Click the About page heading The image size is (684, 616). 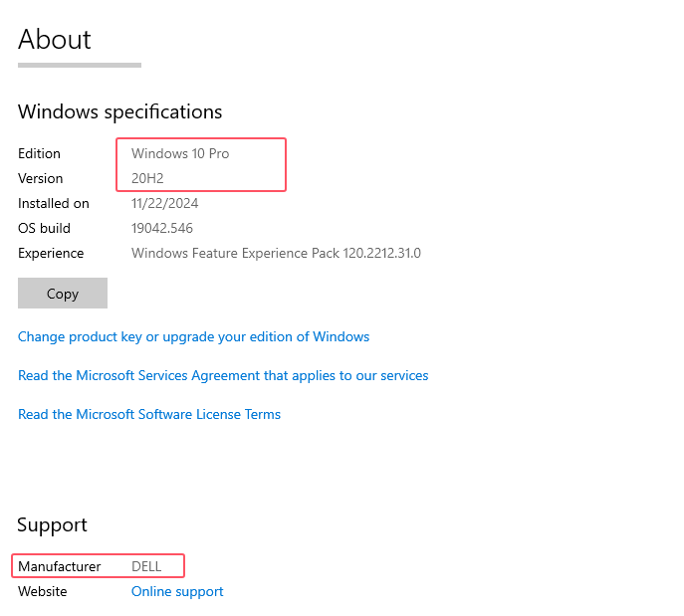(55, 39)
